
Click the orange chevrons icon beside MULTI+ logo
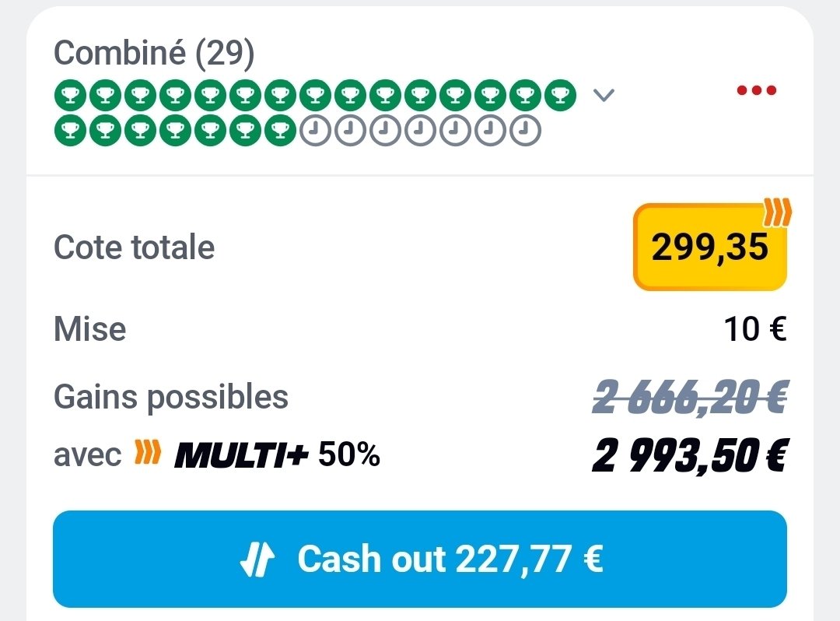(148, 452)
